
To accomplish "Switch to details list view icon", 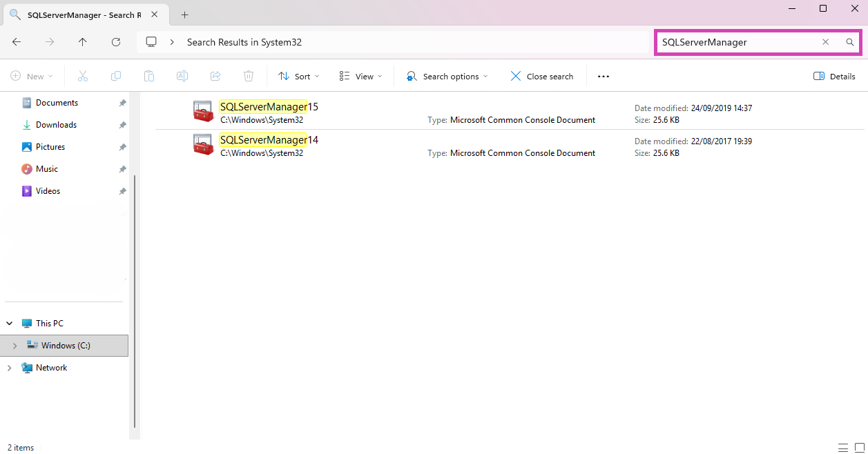I will [842, 448].
